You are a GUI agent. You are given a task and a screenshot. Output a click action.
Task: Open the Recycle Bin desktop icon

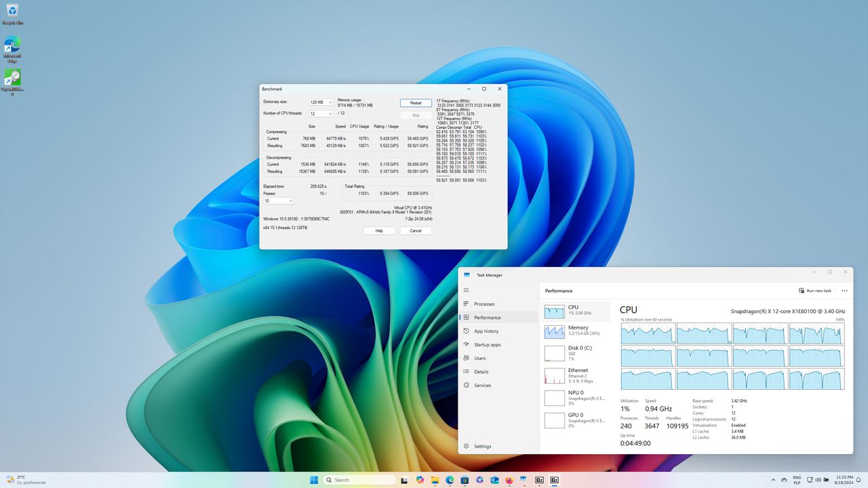click(x=12, y=14)
